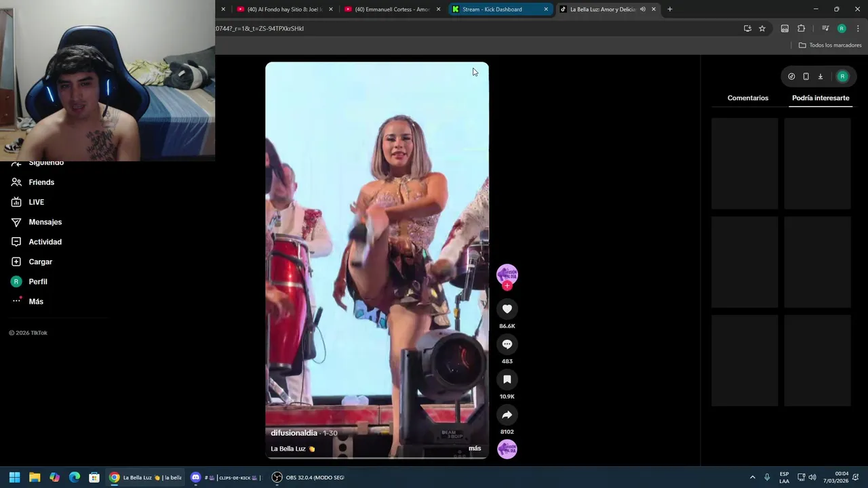Viewport: 868px width, 488px height.
Task: Close the Kick Dashboard tab
Action: click(x=546, y=9)
